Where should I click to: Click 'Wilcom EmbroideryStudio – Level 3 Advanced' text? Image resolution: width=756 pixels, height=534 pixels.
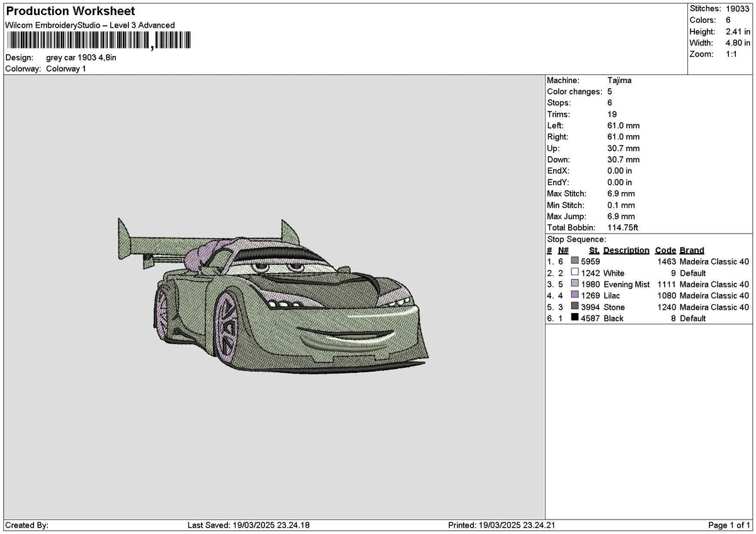pos(90,25)
